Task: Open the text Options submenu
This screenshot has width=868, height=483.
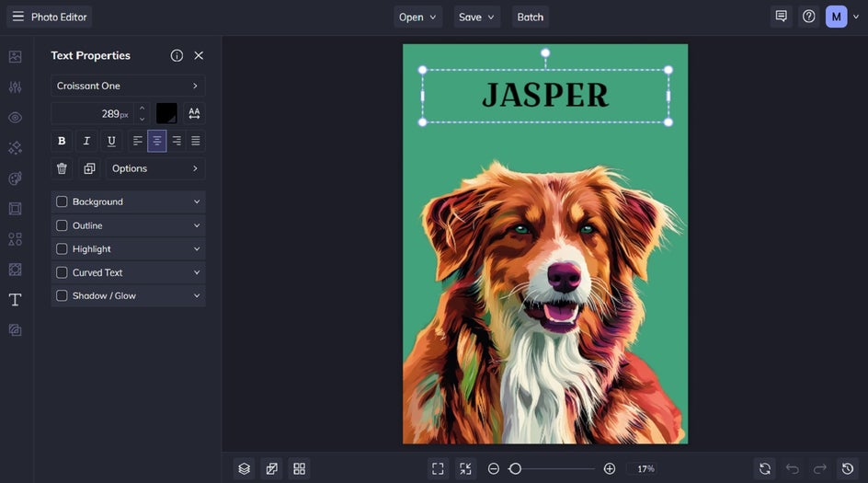Action: 155,168
